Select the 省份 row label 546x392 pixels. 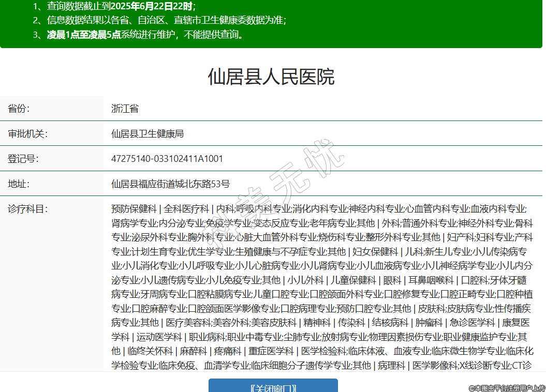(x=19, y=109)
